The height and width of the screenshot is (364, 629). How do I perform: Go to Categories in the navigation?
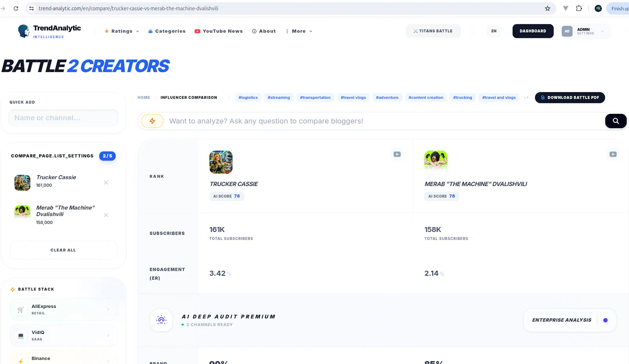[167, 31]
